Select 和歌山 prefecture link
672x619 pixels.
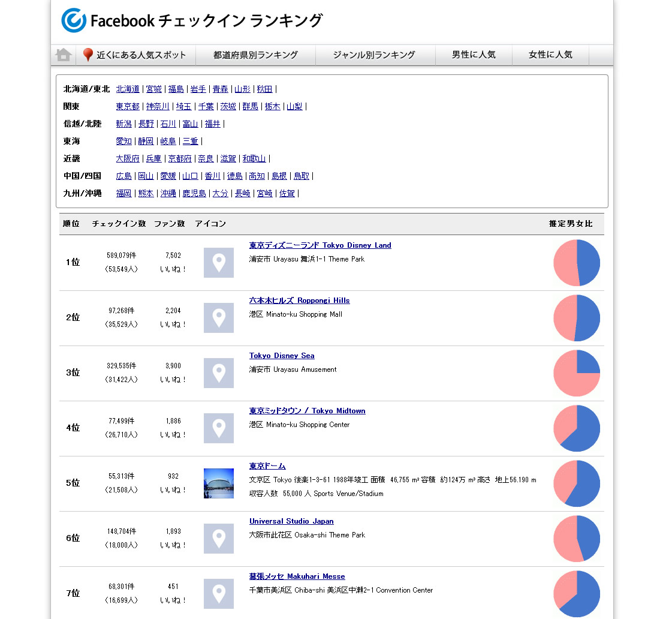tap(254, 158)
